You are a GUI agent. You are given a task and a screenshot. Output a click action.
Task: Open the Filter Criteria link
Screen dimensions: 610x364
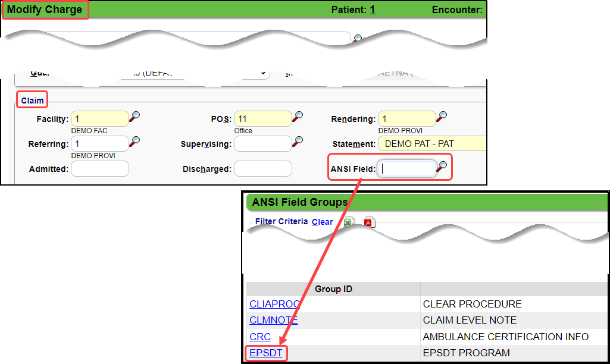281,221
